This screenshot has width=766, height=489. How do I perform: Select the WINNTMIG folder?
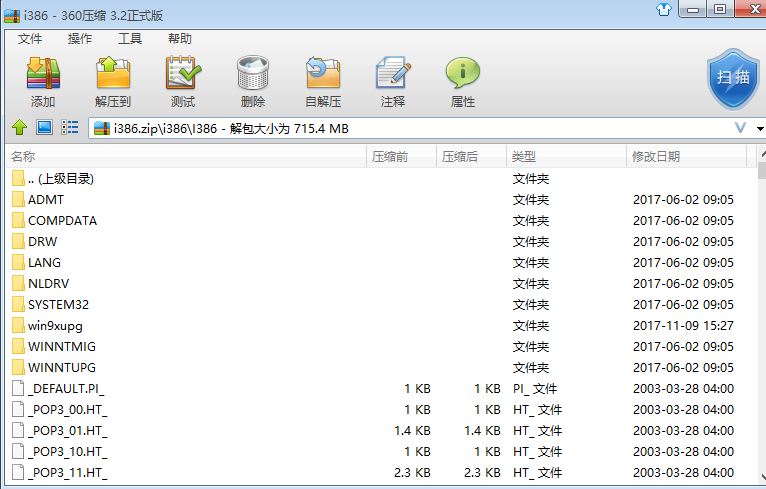381,346
